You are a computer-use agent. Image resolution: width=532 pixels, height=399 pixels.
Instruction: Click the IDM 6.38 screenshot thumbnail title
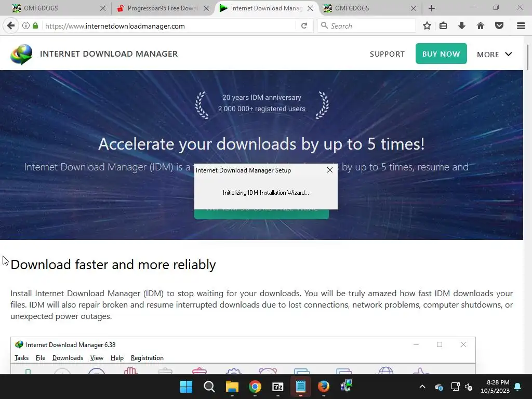[71, 345]
